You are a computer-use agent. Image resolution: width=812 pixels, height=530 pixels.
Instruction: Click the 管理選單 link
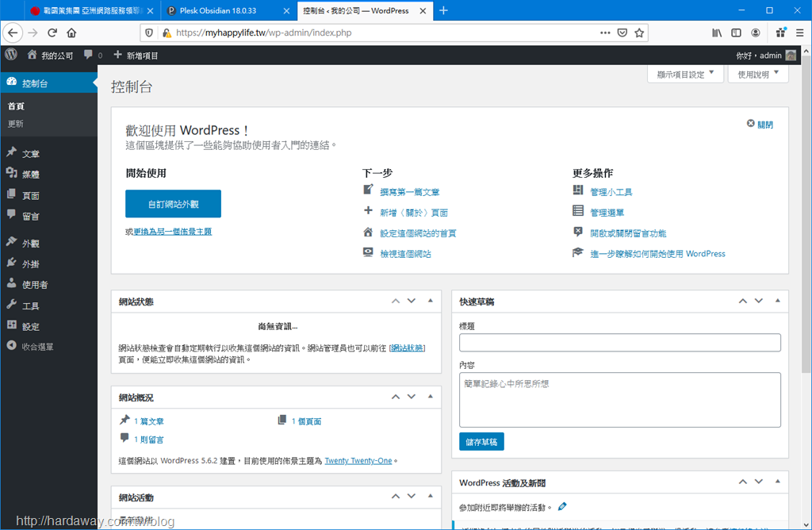[x=607, y=213]
